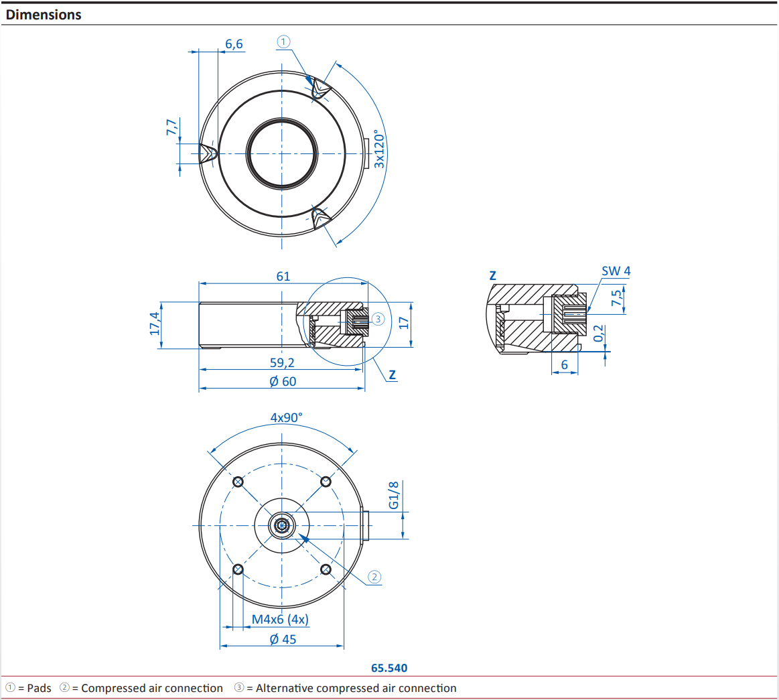
Task: Click the 3x120° angle dimension
Action: [x=380, y=149]
